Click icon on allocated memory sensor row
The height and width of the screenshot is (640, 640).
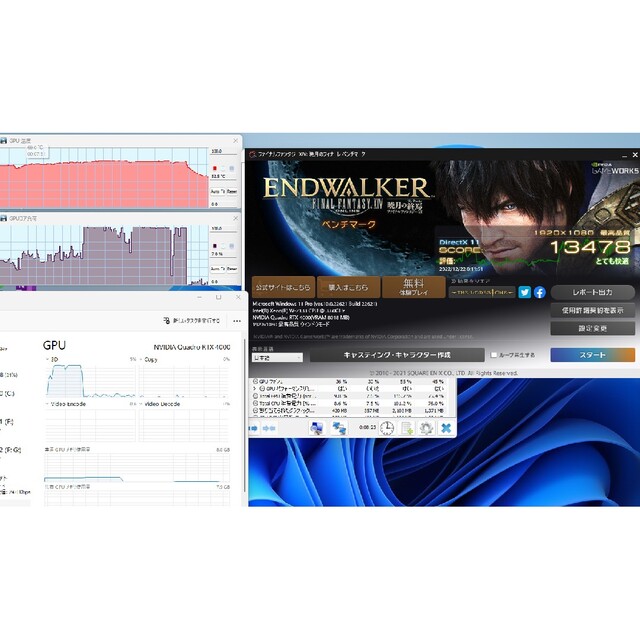click(256, 411)
